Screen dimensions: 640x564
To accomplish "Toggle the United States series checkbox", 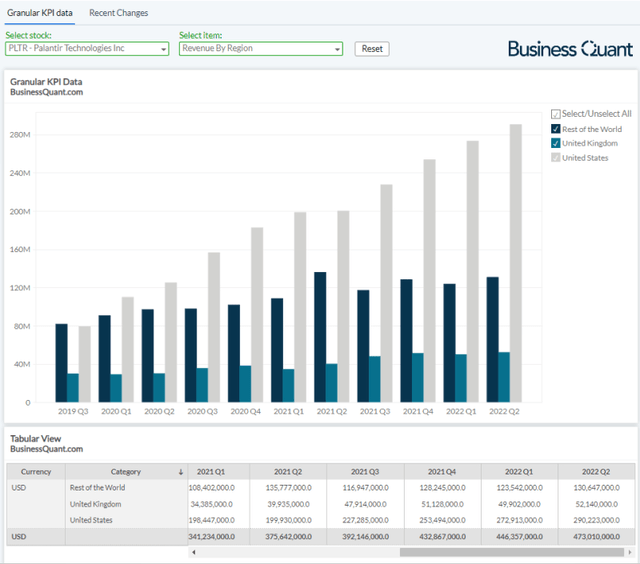I will (556, 158).
